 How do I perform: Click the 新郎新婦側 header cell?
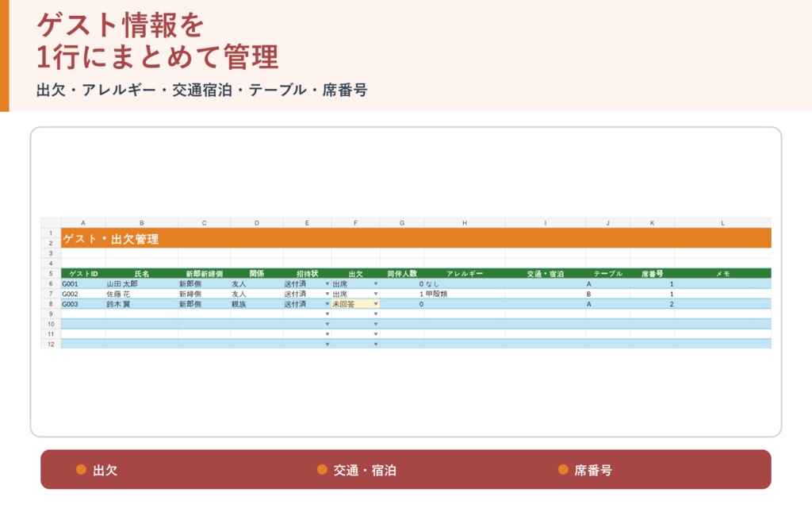point(204,274)
